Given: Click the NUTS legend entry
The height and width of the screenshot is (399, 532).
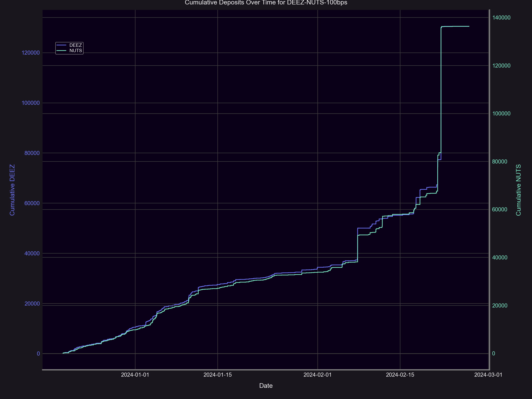Looking at the screenshot, I should [76, 51].
